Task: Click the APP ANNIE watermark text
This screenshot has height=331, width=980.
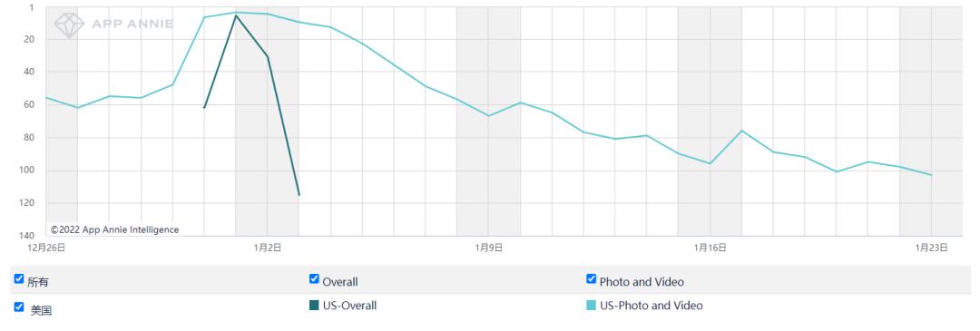Action: click(132, 24)
